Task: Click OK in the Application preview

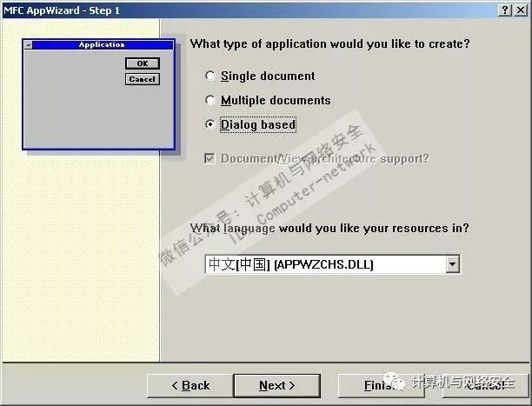Action: click(x=143, y=63)
